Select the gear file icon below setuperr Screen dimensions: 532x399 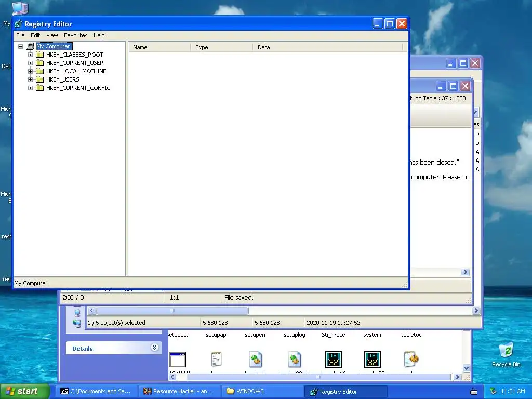click(x=256, y=360)
